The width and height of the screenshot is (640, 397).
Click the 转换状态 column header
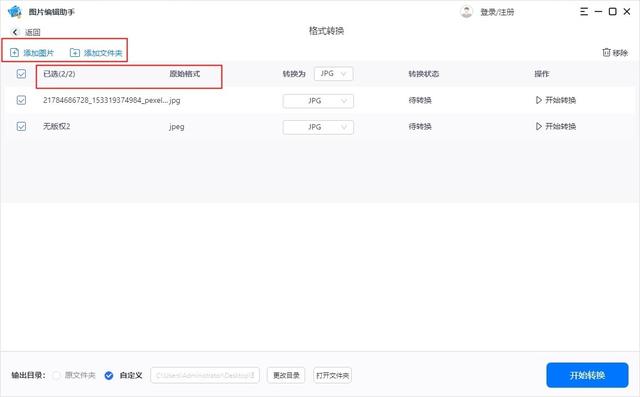tap(424, 74)
